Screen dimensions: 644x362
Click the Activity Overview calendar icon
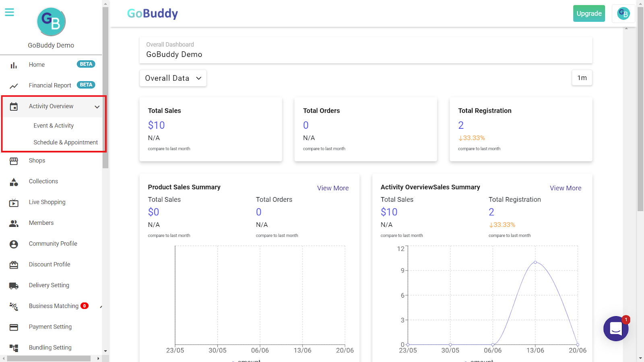14,107
